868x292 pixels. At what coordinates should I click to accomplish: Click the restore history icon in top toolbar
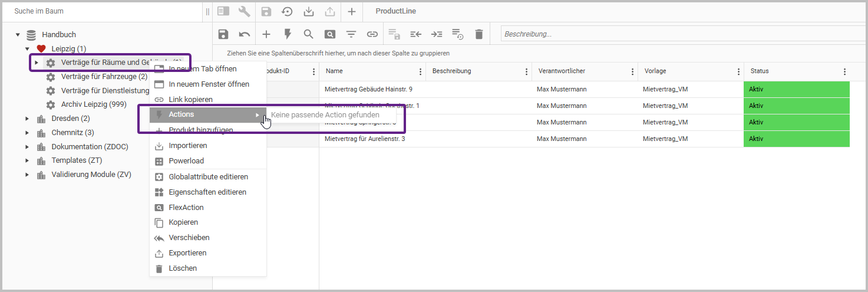coord(287,11)
